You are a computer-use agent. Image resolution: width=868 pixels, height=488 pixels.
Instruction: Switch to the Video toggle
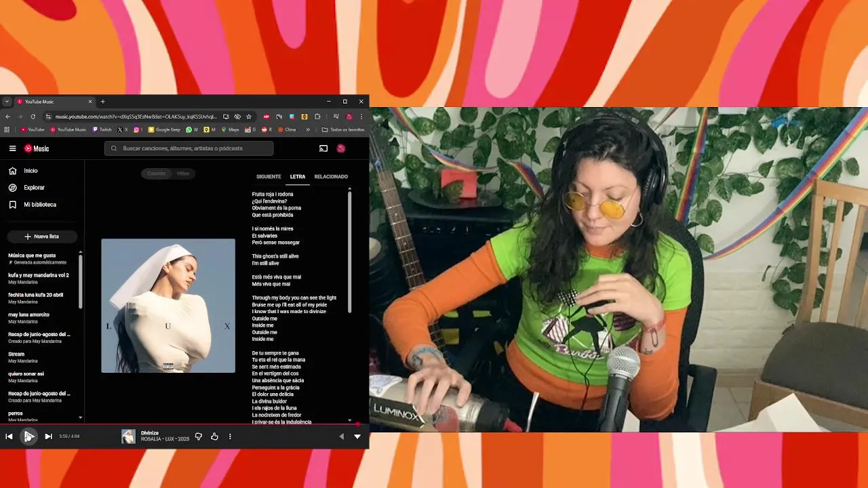pyautogui.click(x=183, y=174)
